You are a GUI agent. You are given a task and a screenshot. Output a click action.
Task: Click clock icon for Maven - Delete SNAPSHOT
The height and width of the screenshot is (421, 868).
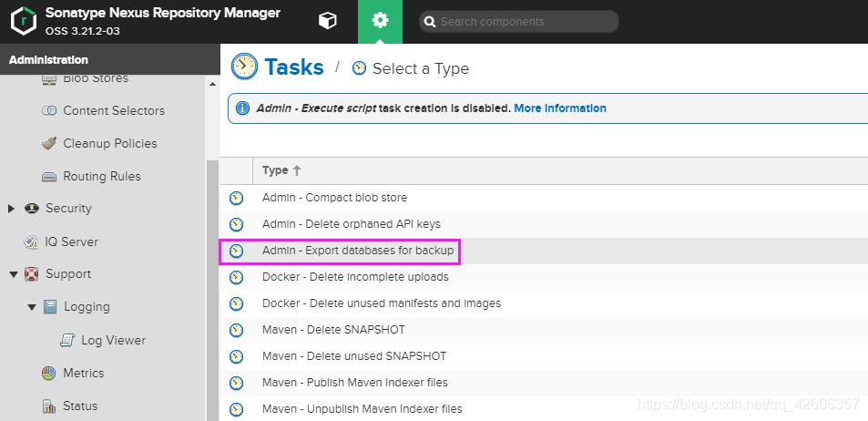[237, 330]
